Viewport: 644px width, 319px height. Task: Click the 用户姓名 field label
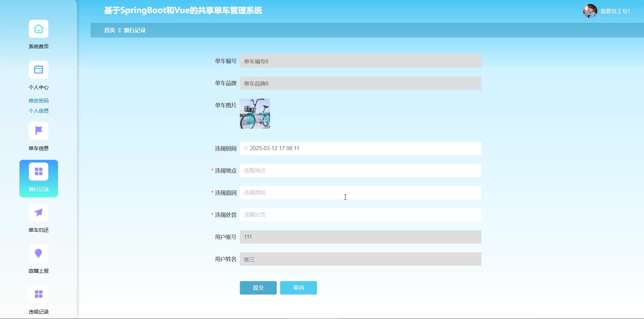[x=226, y=259]
